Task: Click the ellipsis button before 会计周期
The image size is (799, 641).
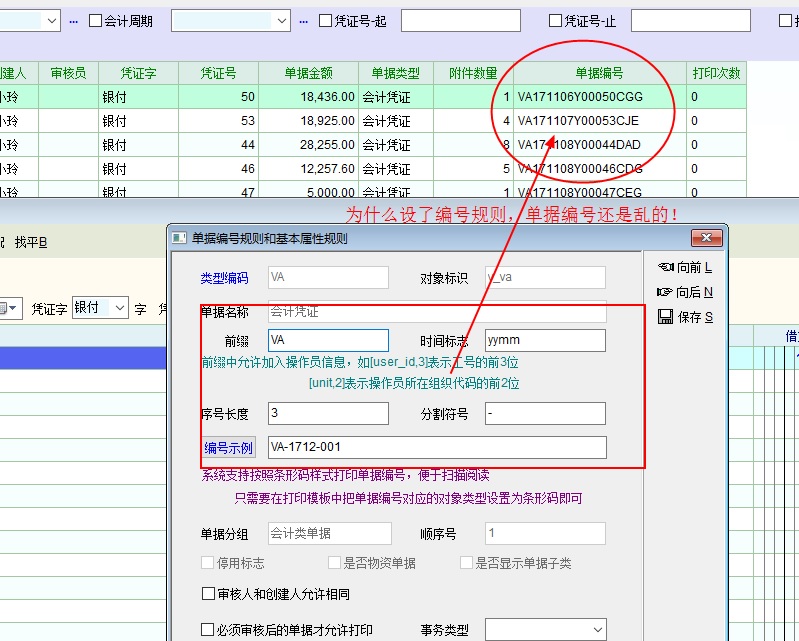Action: (74, 21)
